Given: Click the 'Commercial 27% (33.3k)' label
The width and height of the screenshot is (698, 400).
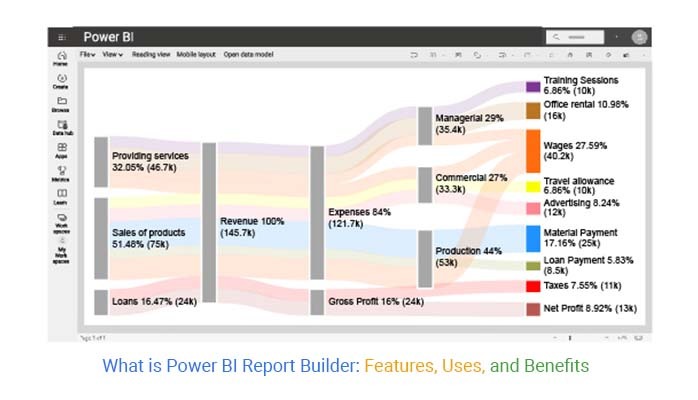Looking at the screenshot, I should tap(471, 183).
